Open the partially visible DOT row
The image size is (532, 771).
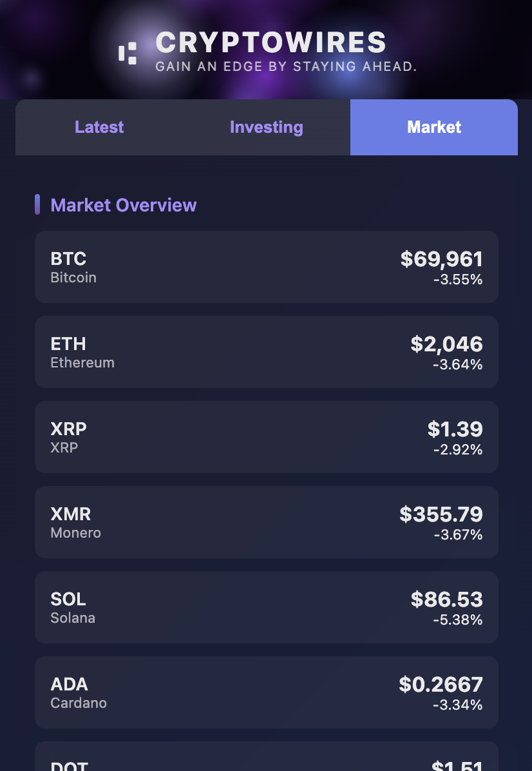click(x=266, y=761)
